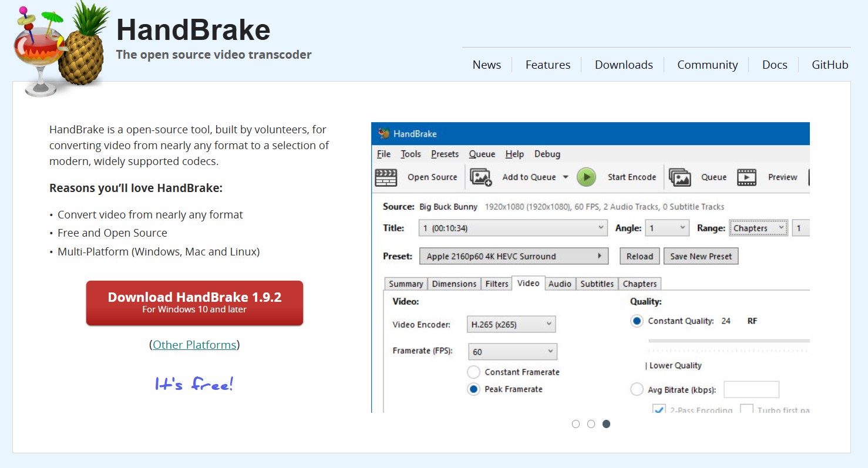Switch to the Chapters tab
The width and height of the screenshot is (868, 468).
[x=640, y=284]
